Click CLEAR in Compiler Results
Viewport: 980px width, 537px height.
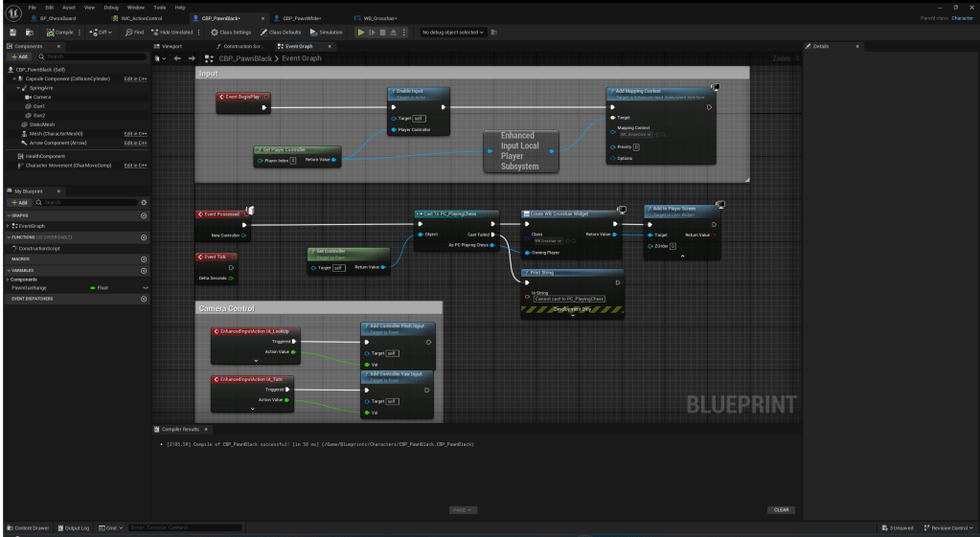pyautogui.click(x=782, y=509)
